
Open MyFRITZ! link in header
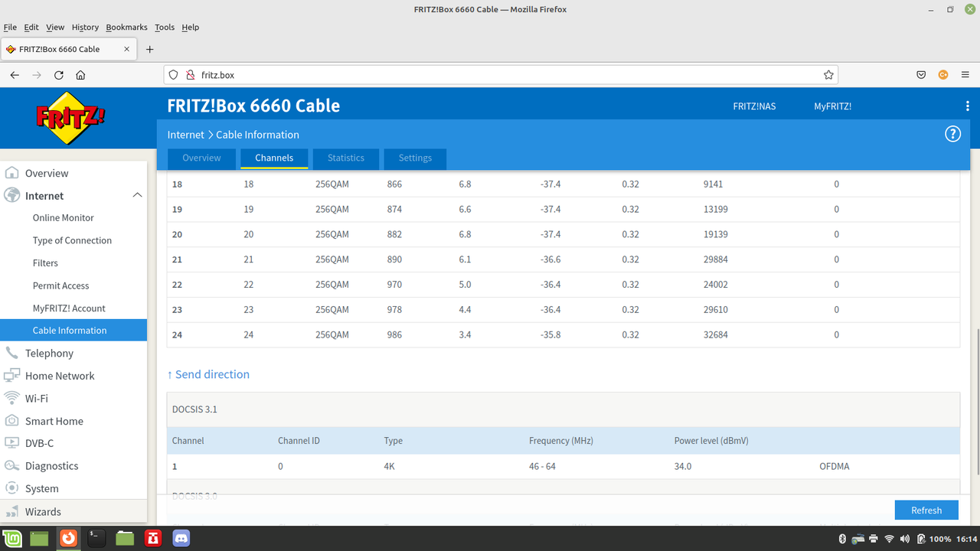(833, 106)
